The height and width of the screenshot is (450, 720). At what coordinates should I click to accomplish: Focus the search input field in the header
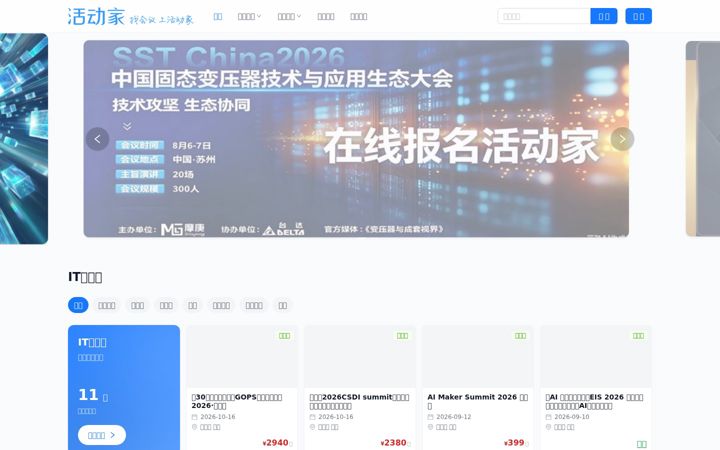544,16
